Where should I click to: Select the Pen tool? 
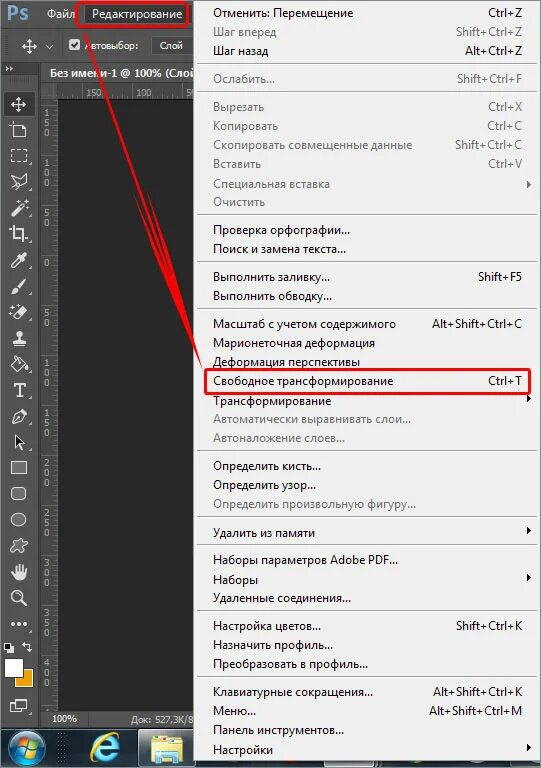(19, 416)
